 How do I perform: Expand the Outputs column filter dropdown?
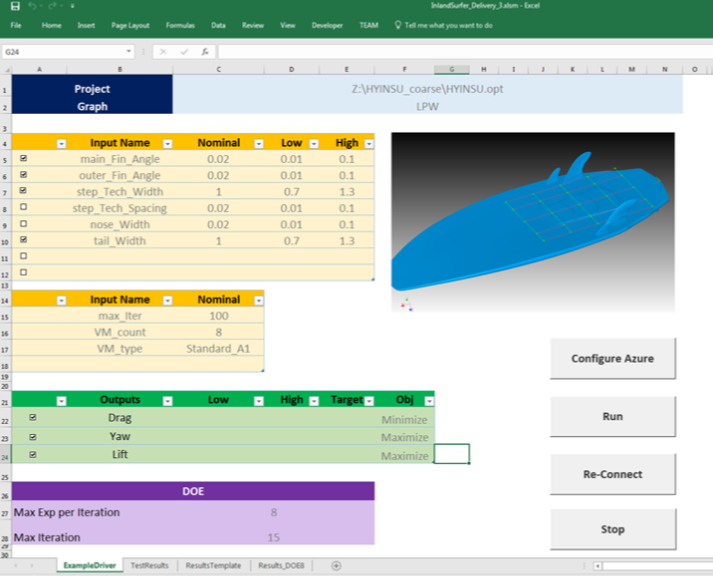pyautogui.click(x=167, y=400)
